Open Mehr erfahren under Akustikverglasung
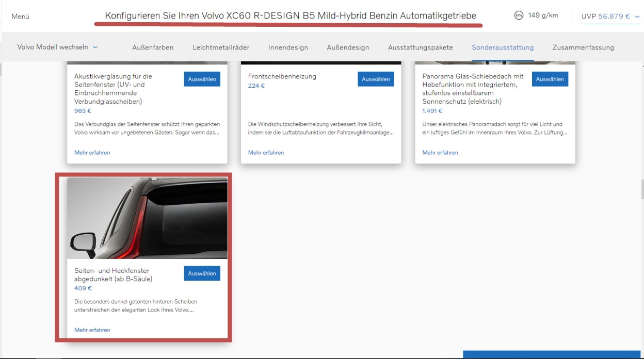 [92, 153]
